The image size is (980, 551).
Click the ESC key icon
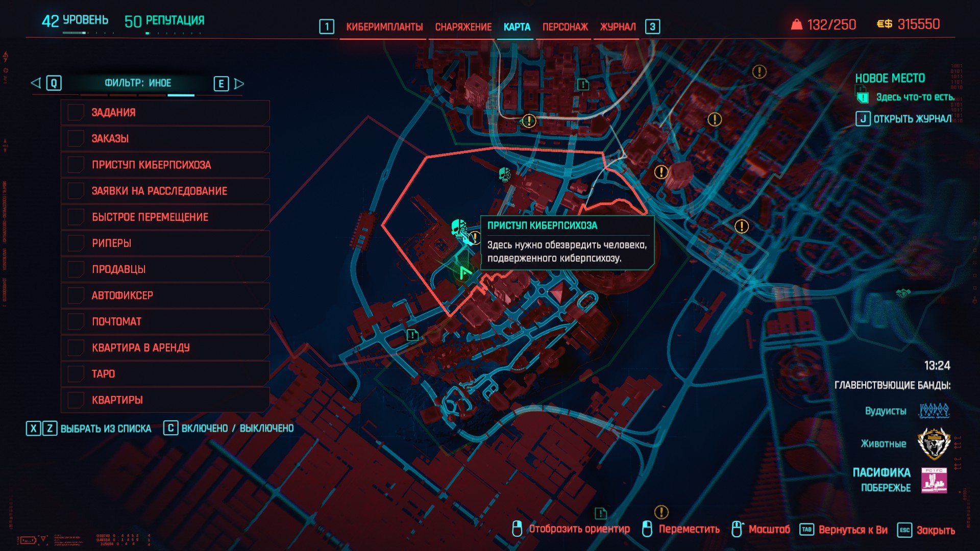pyautogui.click(x=904, y=530)
